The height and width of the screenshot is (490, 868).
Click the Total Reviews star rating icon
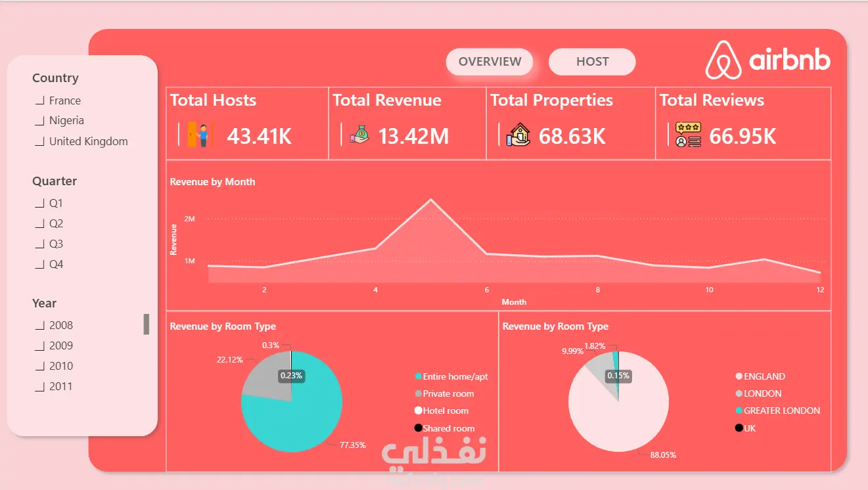[688, 135]
